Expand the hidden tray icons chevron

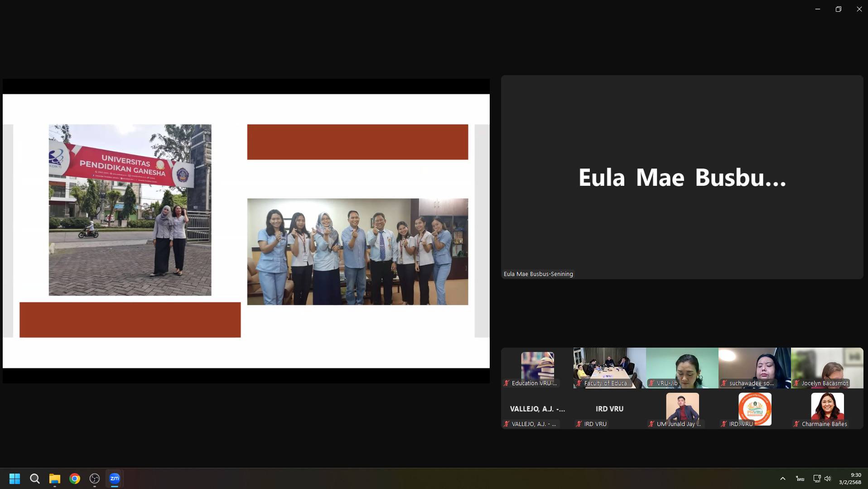[x=782, y=479]
